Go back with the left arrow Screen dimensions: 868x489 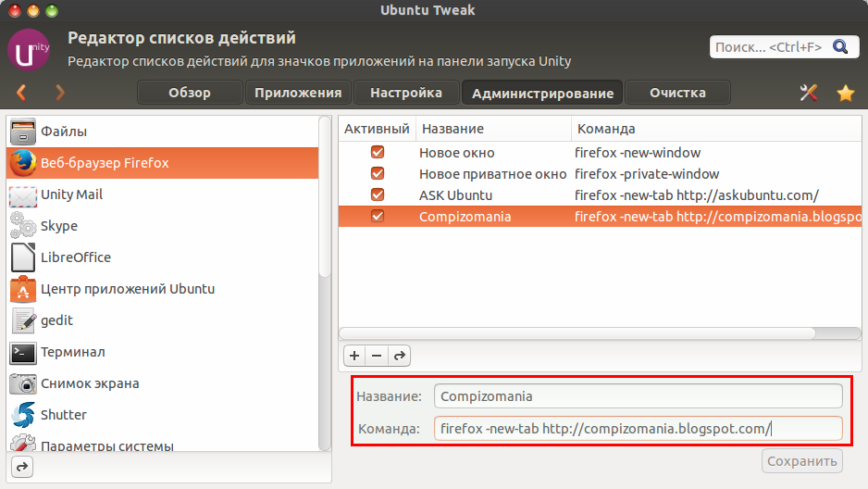point(21,93)
